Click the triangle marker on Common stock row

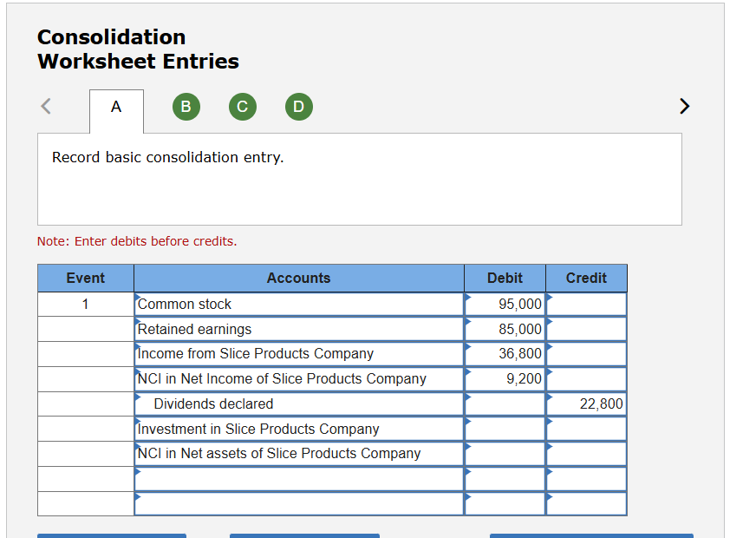click(137, 299)
